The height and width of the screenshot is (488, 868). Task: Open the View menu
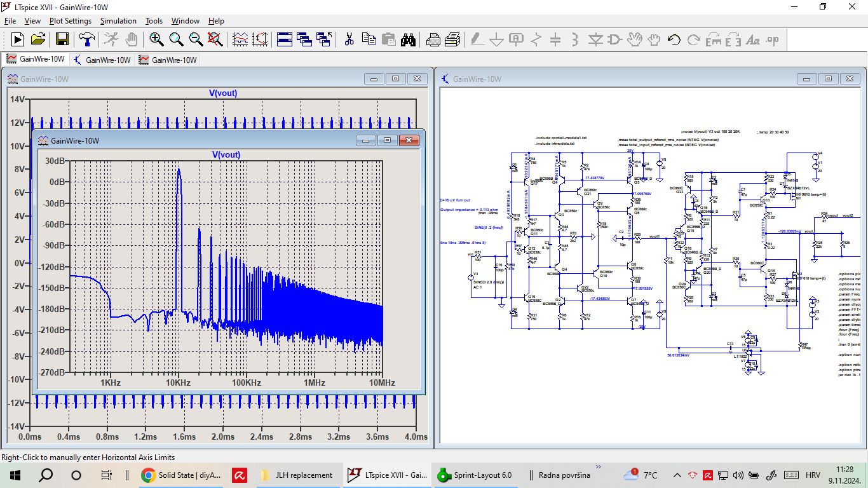click(x=32, y=21)
